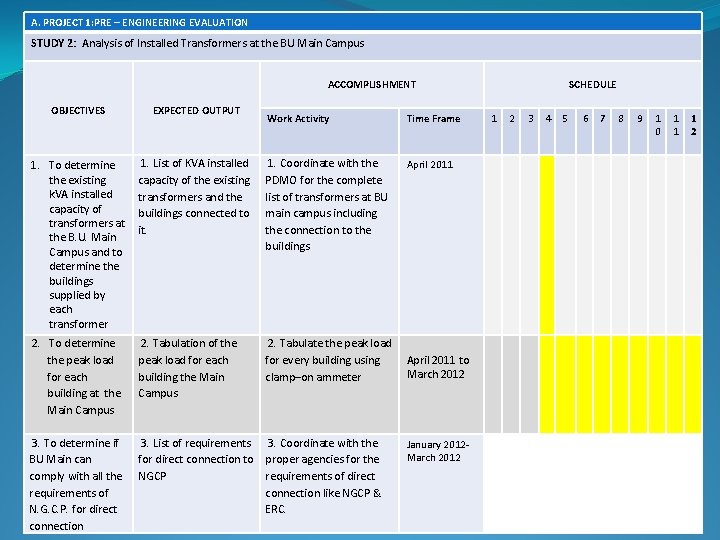Click the empty month 1 cell in row 1

pos(493,244)
